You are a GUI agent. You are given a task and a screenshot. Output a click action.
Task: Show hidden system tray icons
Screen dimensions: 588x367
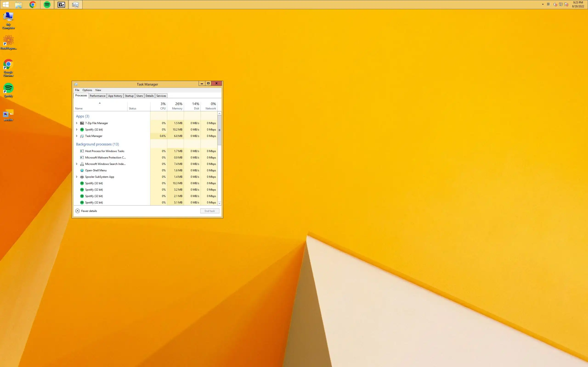[x=543, y=4]
